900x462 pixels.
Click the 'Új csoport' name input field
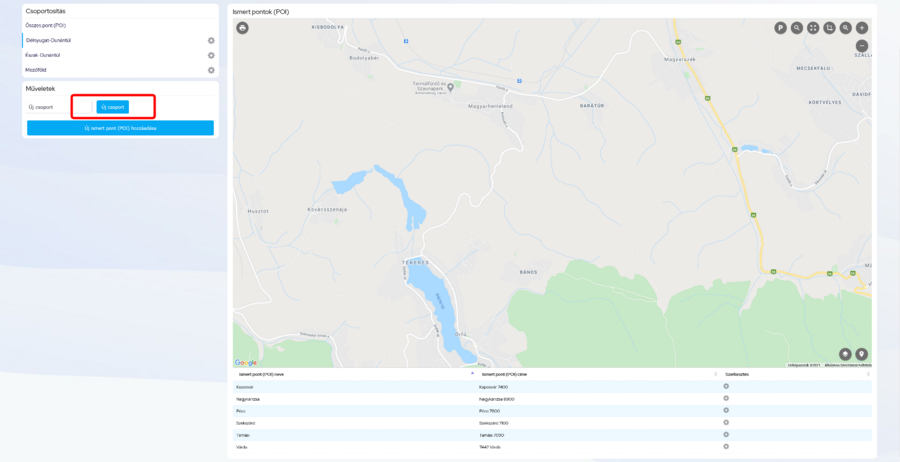coord(83,107)
